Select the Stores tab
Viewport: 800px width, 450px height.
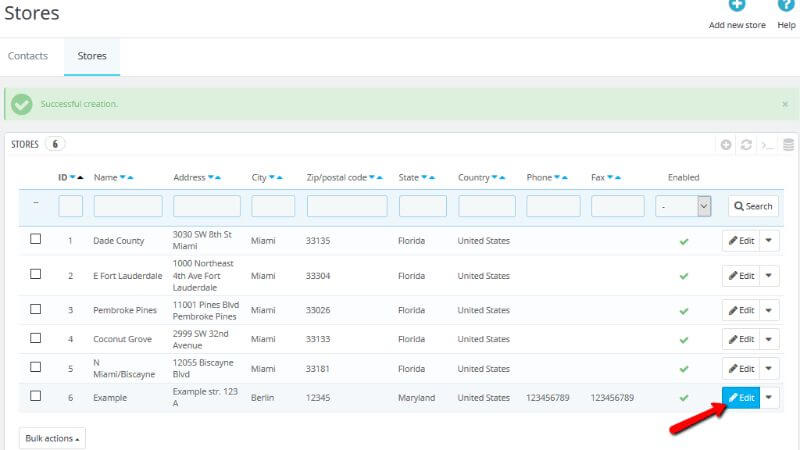[92, 56]
